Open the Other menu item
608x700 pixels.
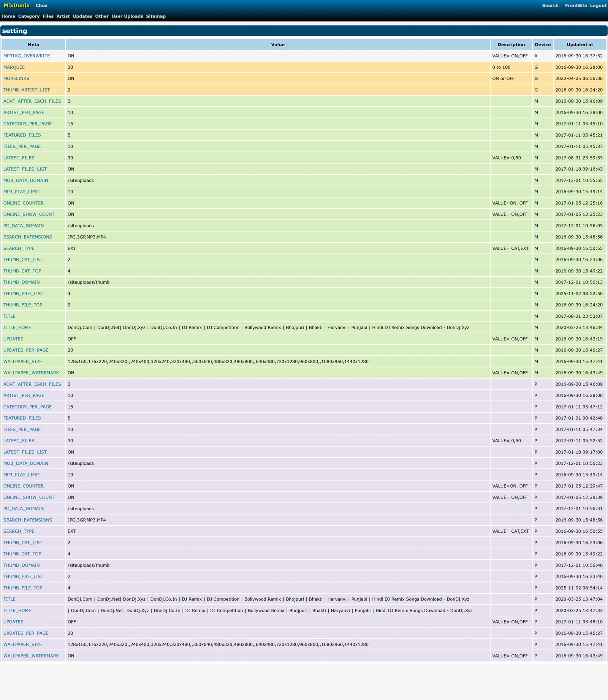102,16
